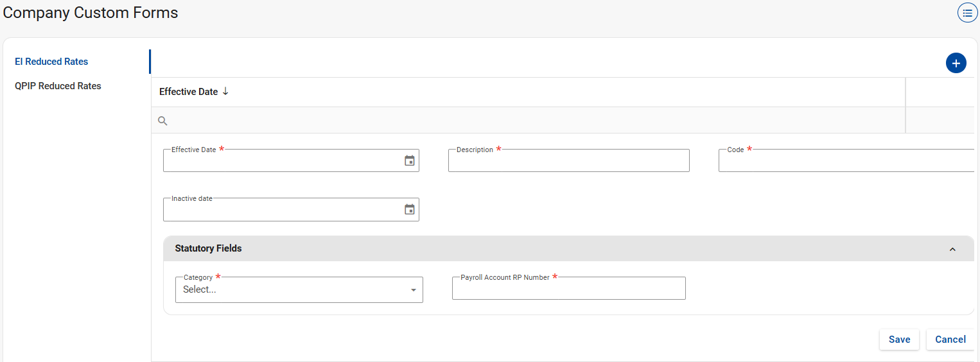Click the sort arrow beside Effective Date header
980x362 pixels.
225,92
